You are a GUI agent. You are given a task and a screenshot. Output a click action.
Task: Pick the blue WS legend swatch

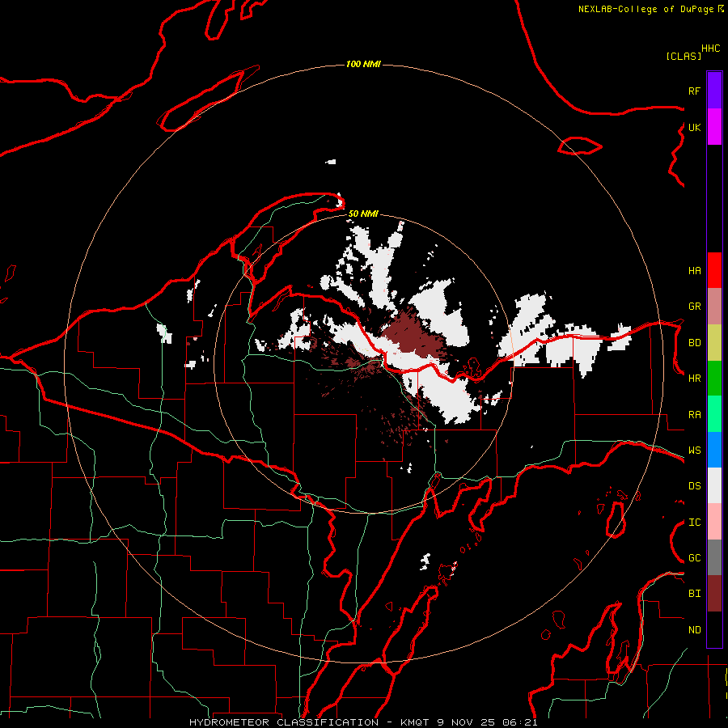point(714,450)
